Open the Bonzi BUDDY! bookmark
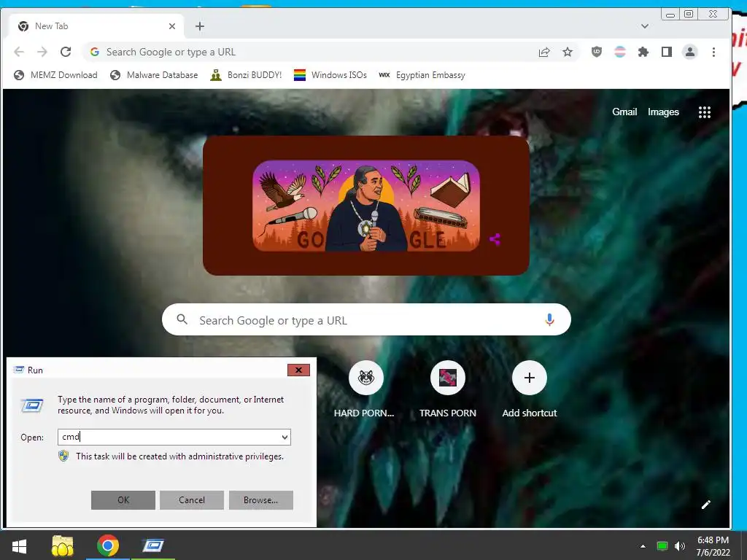The height and width of the screenshot is (560, 747). pyautogui.click(x=246, y=75)
